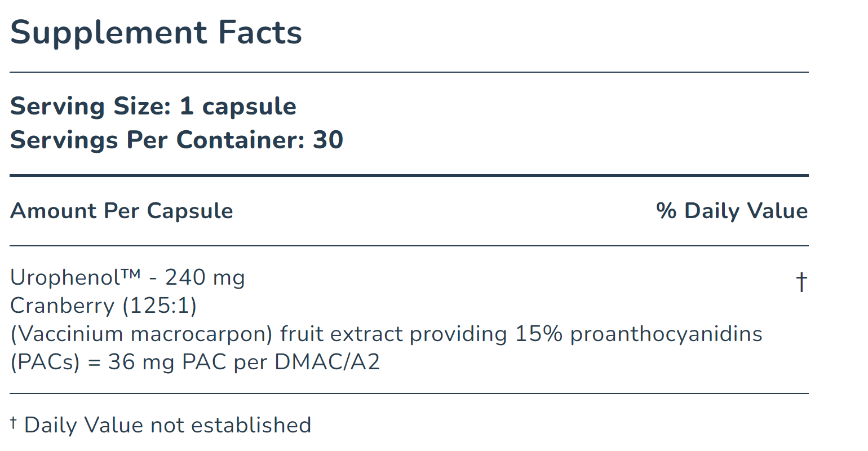Click the dagger symbol in Daily Value column

point(801,281)
